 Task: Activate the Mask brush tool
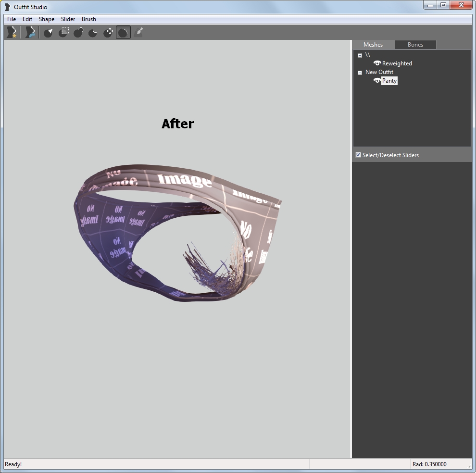coord(63,32)
